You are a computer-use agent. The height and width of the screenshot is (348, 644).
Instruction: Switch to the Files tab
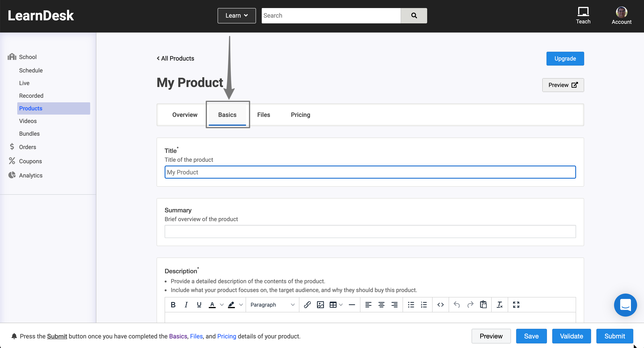point(263,115)
